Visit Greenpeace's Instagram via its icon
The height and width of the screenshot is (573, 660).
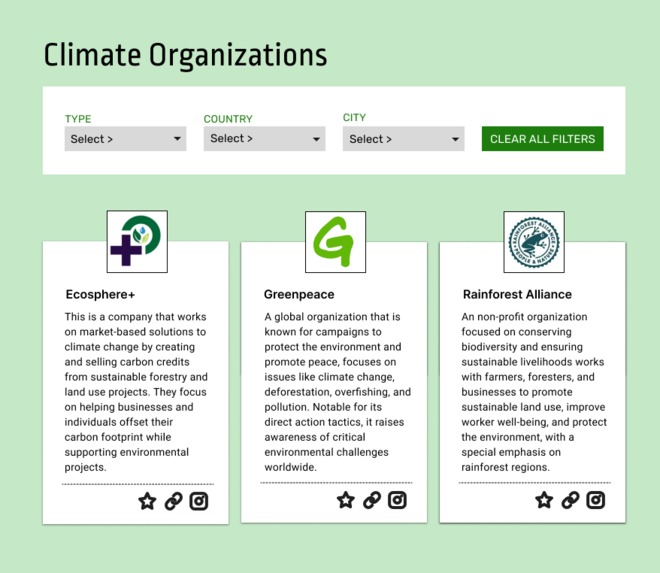(397, 500)
